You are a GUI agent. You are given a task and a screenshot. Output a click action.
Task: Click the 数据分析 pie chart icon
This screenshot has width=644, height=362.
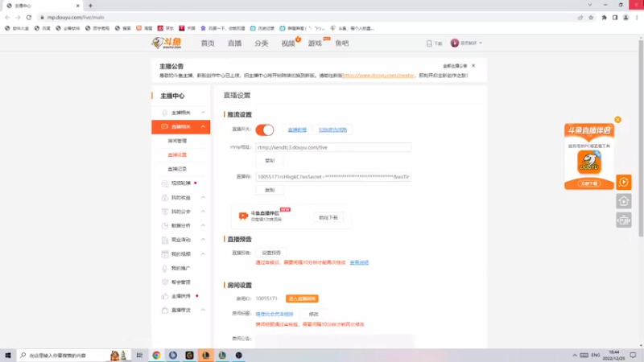[x=165, y=226]
